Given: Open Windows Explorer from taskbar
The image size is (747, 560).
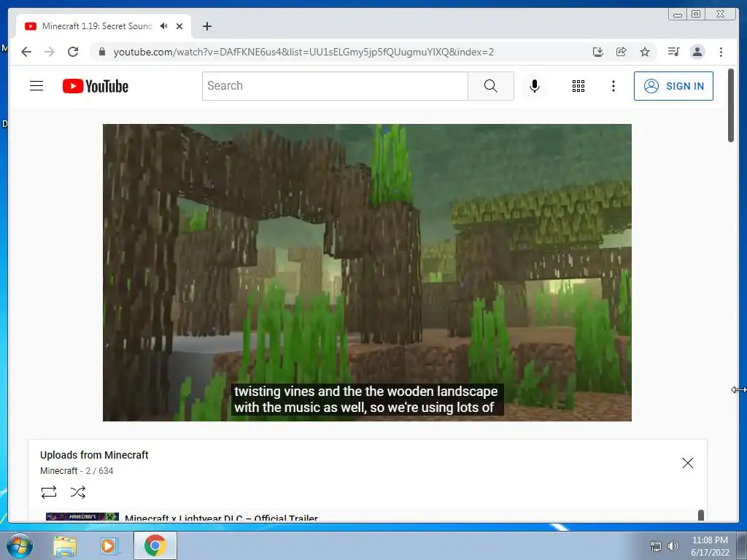Looking at the screenshot, I should pos(65,545).
